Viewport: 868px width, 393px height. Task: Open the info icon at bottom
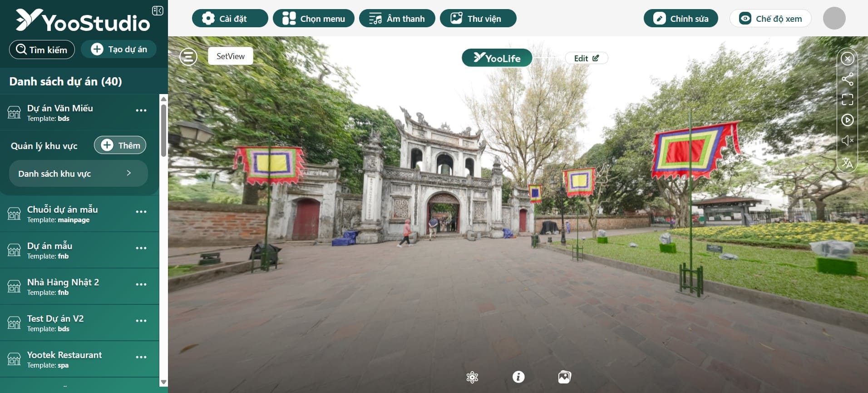(x=518, y=377)
